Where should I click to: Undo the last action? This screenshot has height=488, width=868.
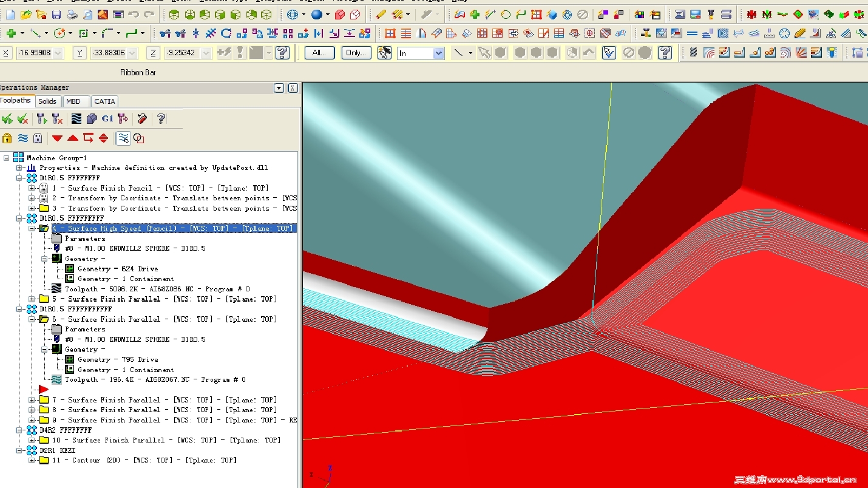point(134,14)
